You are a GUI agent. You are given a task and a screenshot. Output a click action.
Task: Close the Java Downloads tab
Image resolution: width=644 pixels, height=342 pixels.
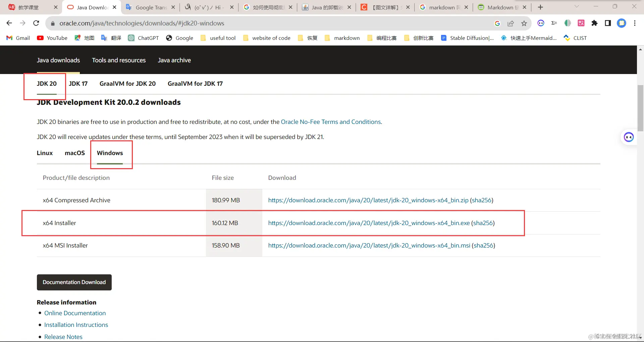(114, 7)
